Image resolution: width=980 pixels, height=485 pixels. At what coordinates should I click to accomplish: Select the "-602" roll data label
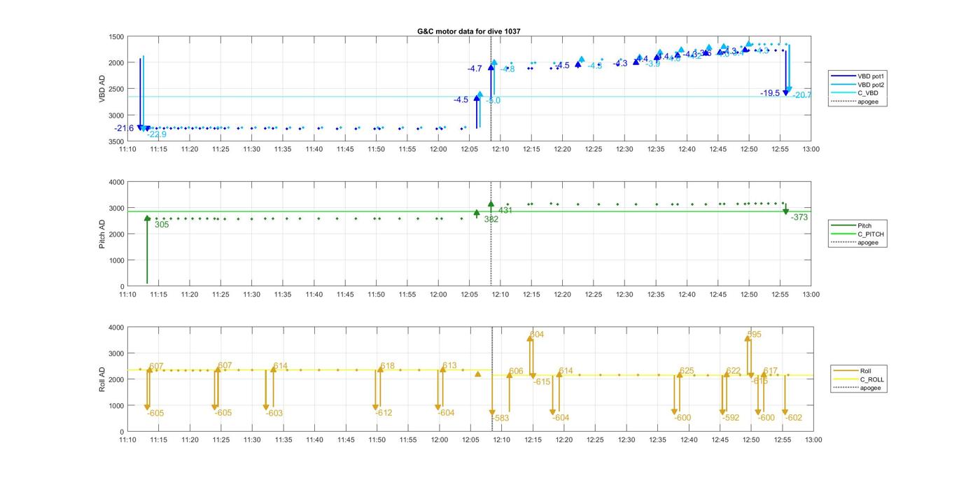point(793,418)
